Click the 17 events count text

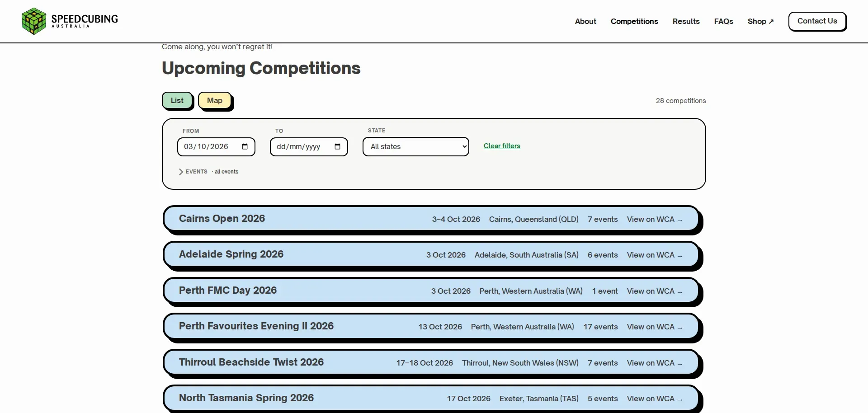[x=600, y=327]
